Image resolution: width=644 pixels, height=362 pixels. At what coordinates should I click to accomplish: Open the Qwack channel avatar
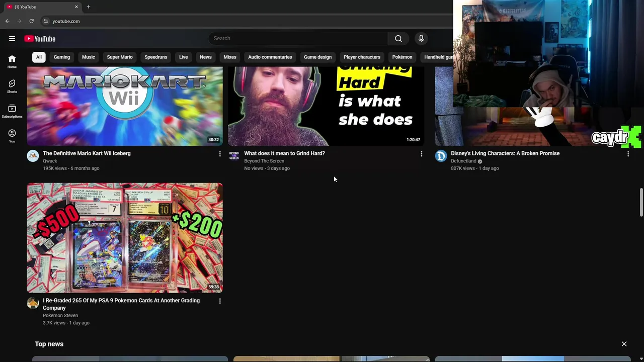coord(33,156)
